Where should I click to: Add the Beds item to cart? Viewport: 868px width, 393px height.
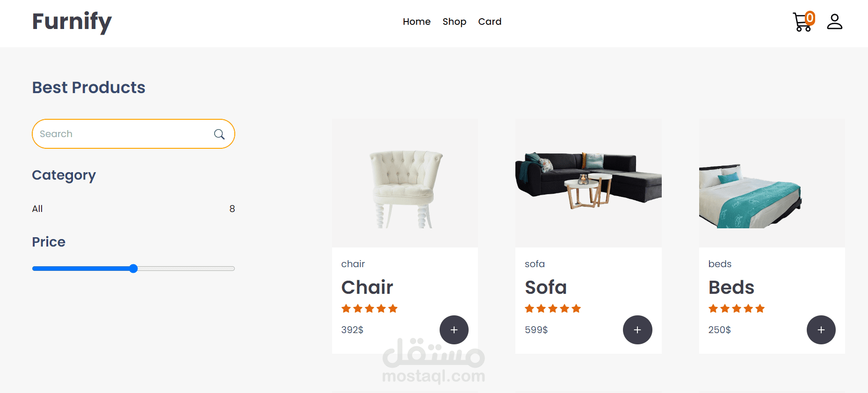[821, 330]
